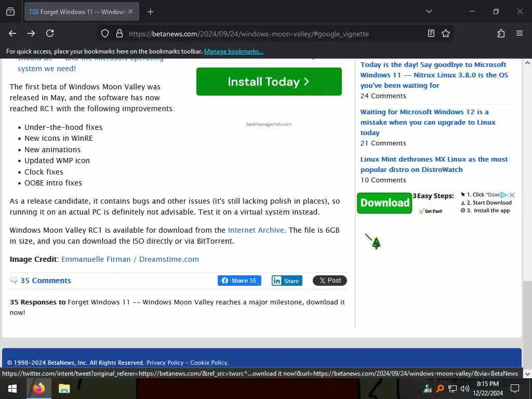Reload the current page
The width and height of the screenshot is (532, 399).
[50, 33]
